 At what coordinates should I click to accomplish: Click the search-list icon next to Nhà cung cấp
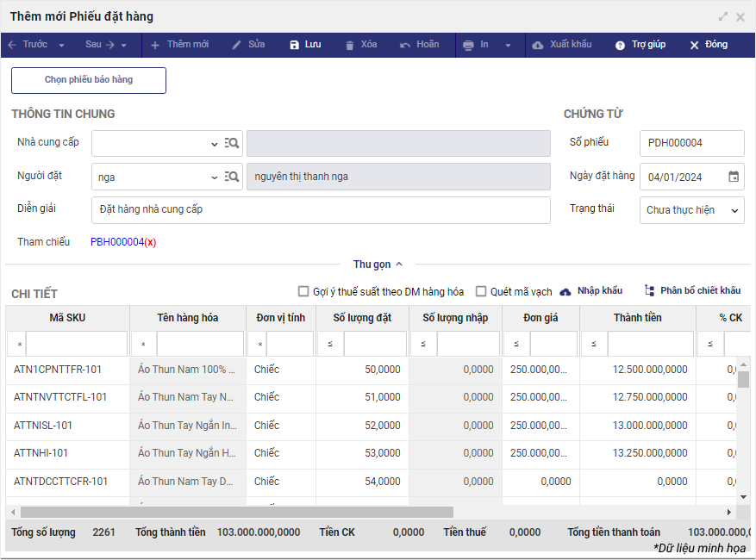pyautogui.click(x=231, y=144)
